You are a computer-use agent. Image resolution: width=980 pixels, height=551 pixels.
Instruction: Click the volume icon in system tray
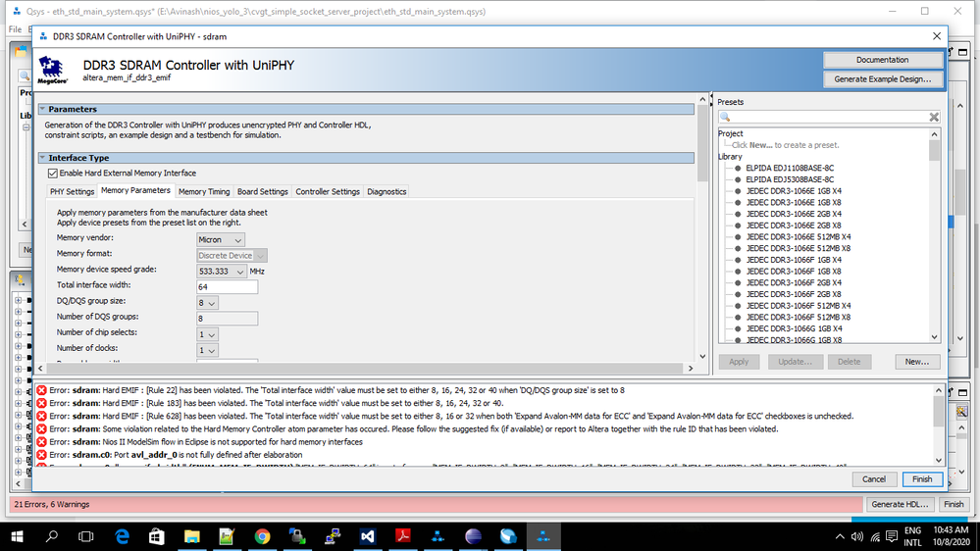click(x=856, y=536)
